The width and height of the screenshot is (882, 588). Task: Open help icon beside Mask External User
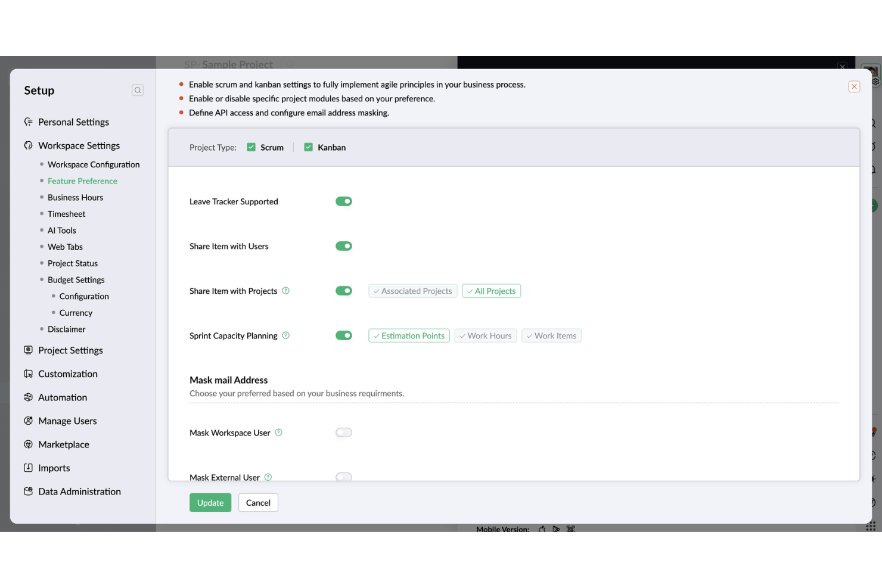pos(268,477)
